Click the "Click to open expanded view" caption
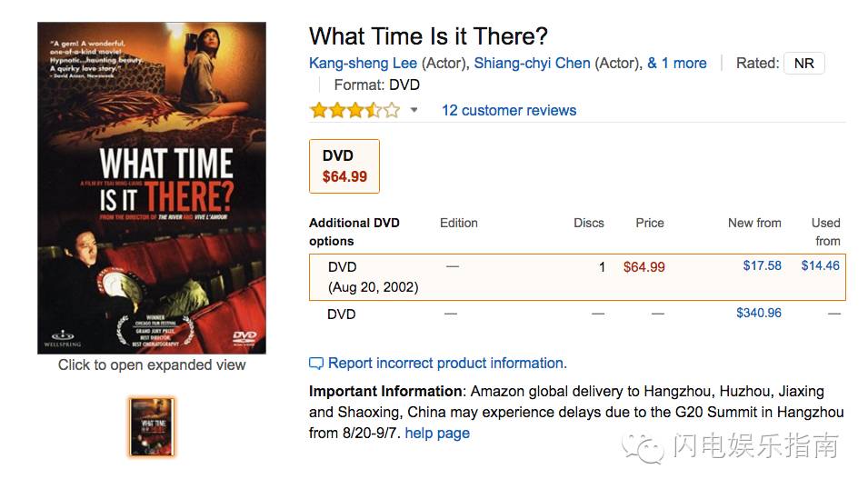Image resolution: width=868 pixels, height=489 pixels. coord(152,365)
